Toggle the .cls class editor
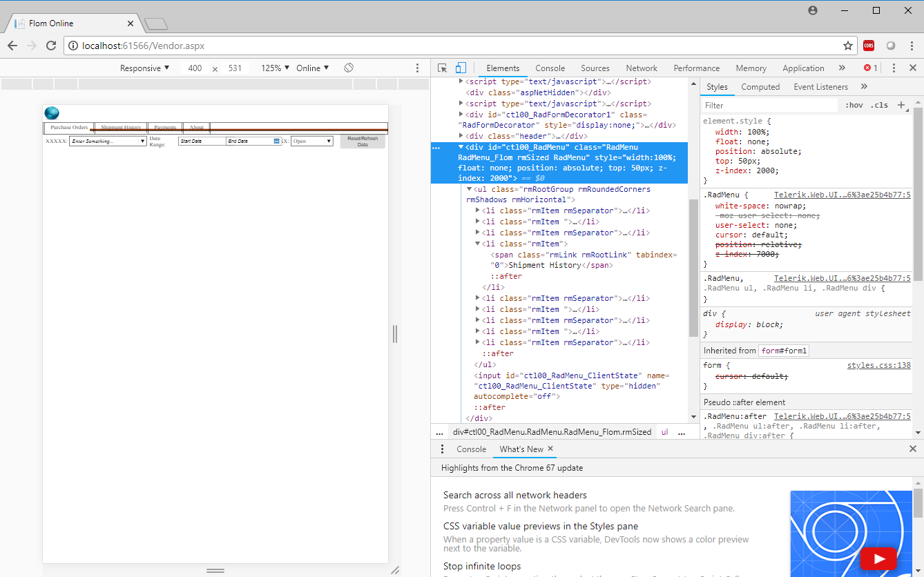 click(879, 106)
